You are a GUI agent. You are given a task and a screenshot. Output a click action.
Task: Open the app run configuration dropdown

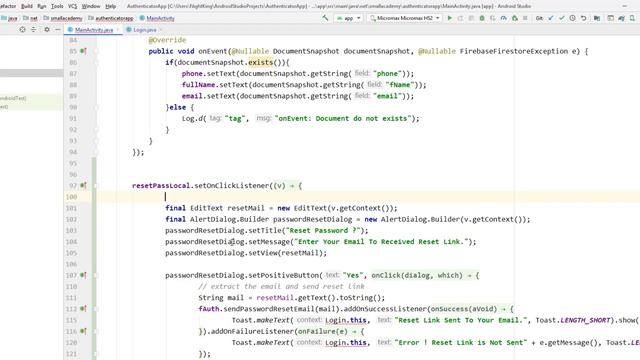[x=348, y=18]
